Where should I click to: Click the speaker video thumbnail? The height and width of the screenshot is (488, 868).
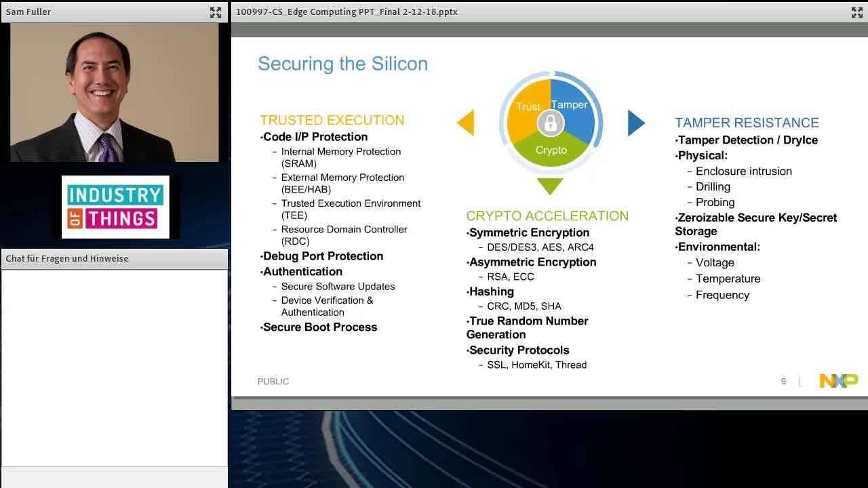114,93
